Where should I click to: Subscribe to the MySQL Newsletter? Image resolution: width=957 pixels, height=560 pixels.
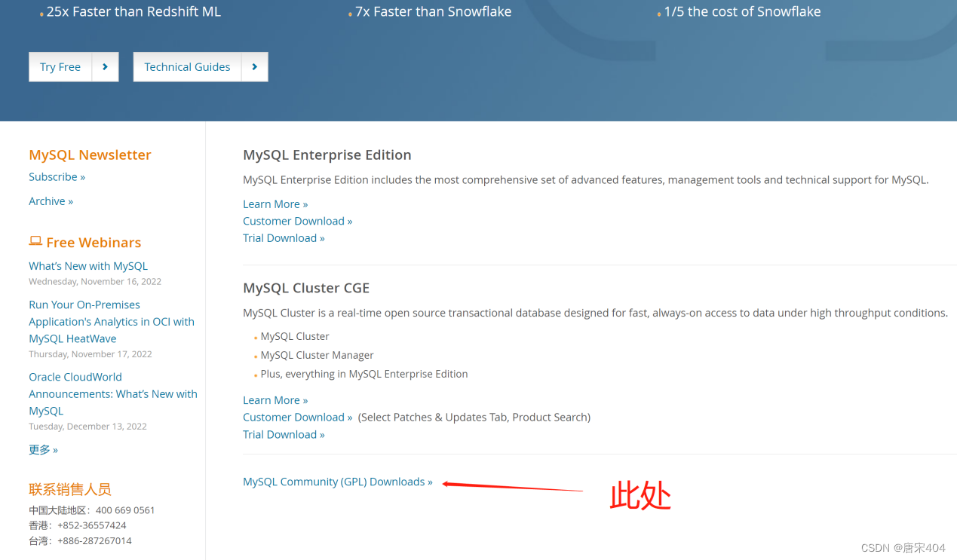pyautogui.click(x=57, y=176)
